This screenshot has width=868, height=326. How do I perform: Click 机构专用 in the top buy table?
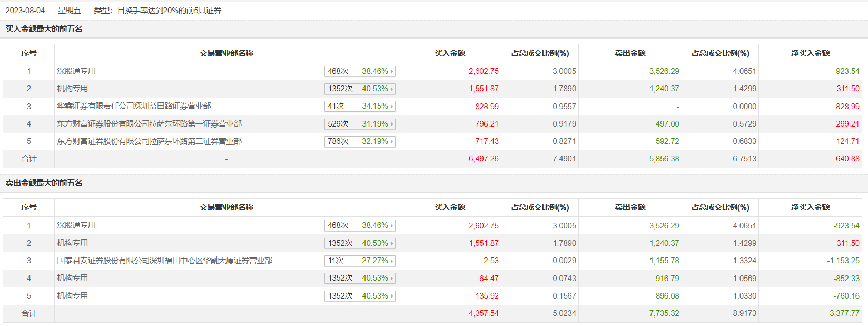[73, 89]
